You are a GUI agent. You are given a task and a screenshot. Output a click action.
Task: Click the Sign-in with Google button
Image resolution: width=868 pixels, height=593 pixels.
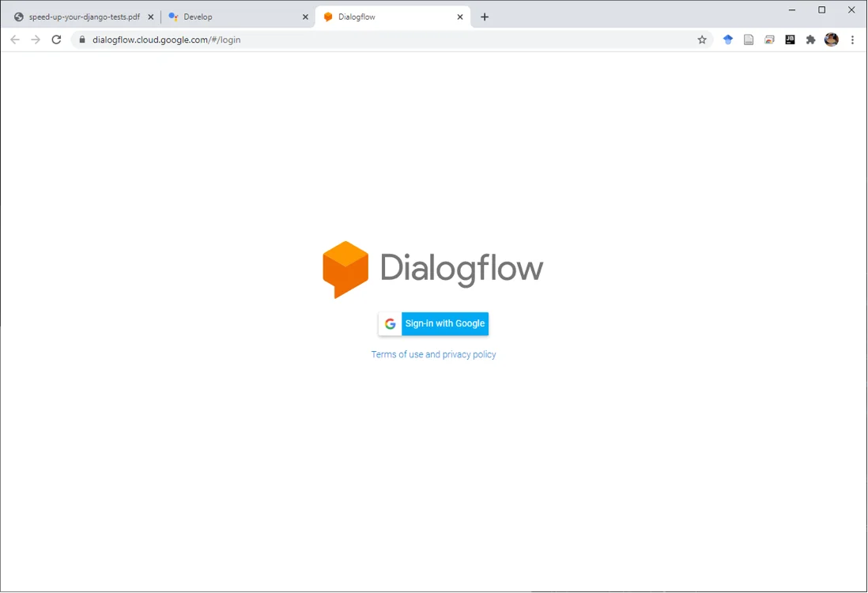pos(433,323)
